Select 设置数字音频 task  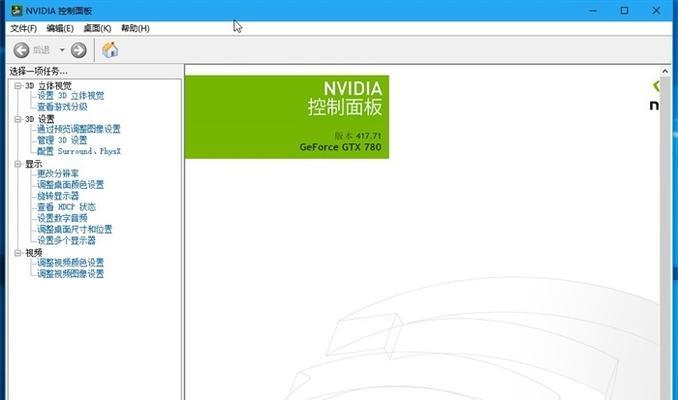62,218
